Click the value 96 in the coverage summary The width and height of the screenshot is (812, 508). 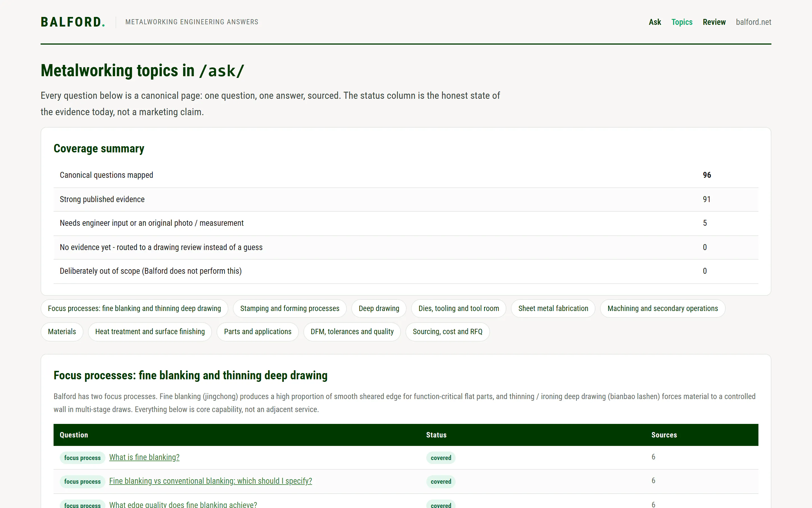[707, 175]
